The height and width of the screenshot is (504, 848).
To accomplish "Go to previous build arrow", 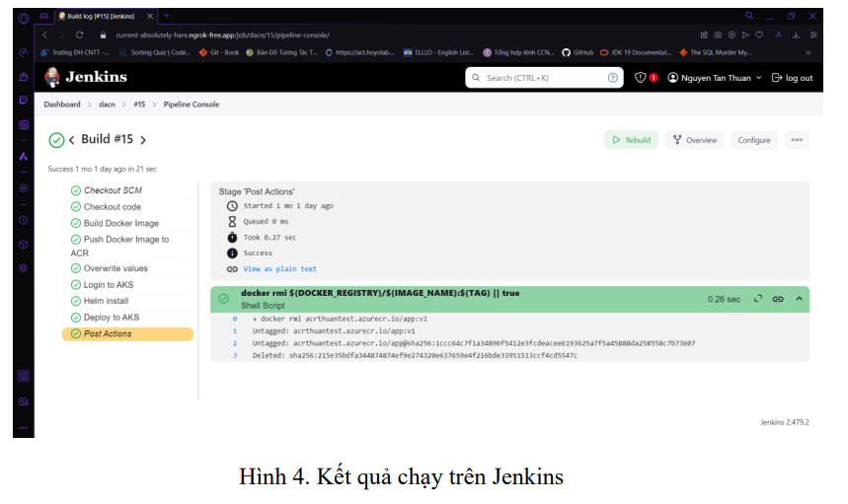I will pos(71,140).
